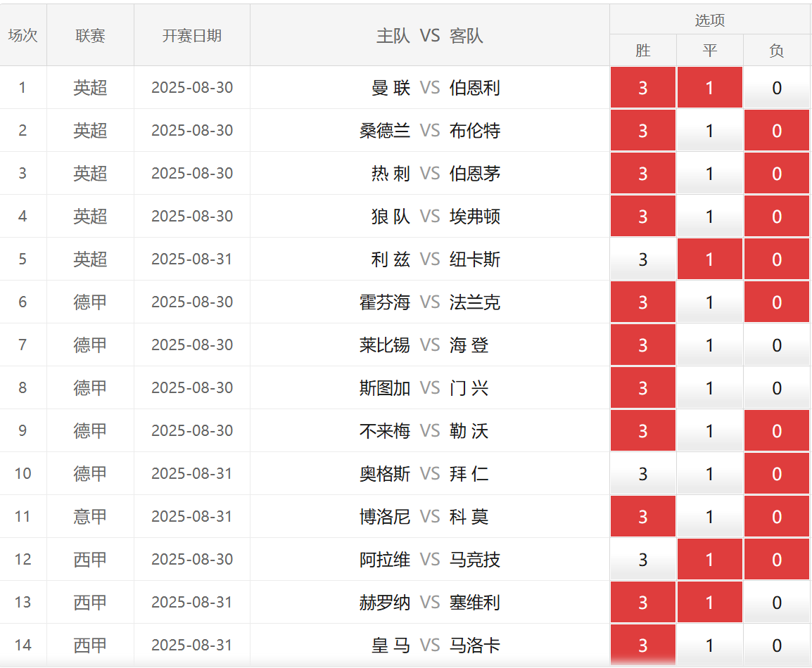Click home team name 莱比锡

pos(385,346)
